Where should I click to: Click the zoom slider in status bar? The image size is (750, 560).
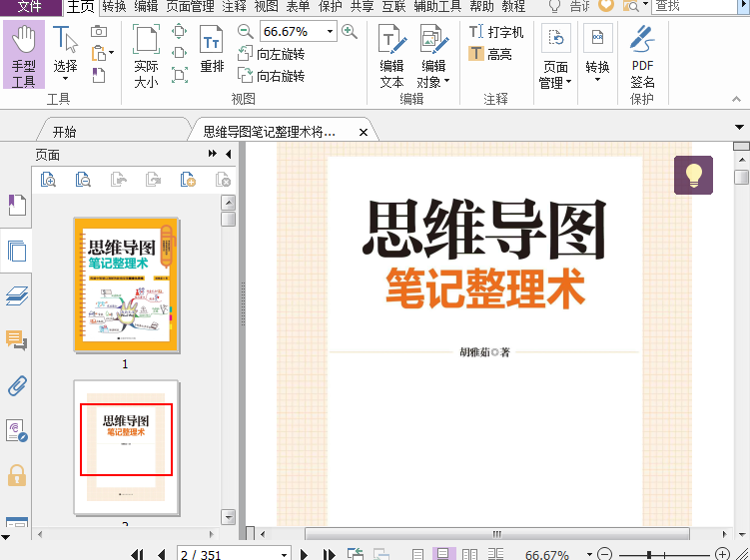tap(650, 554)
